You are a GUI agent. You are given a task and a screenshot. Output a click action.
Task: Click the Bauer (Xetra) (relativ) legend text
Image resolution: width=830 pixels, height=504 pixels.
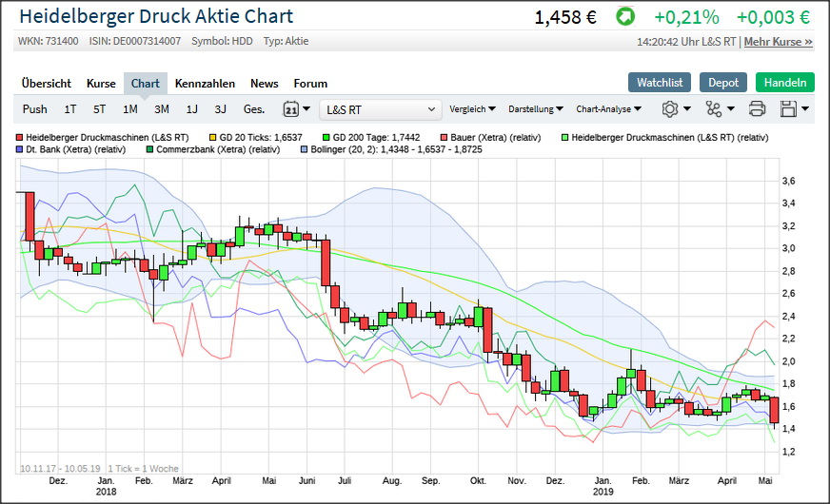click(496, 138)
